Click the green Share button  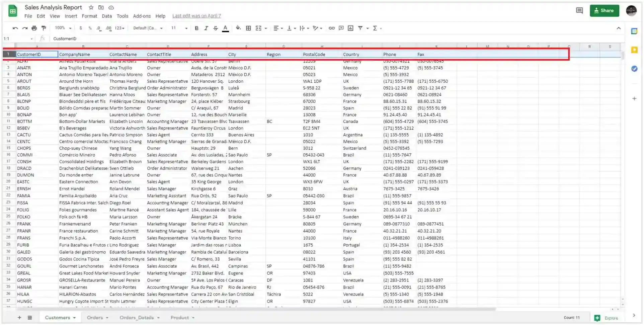click(x=604, y=10)
